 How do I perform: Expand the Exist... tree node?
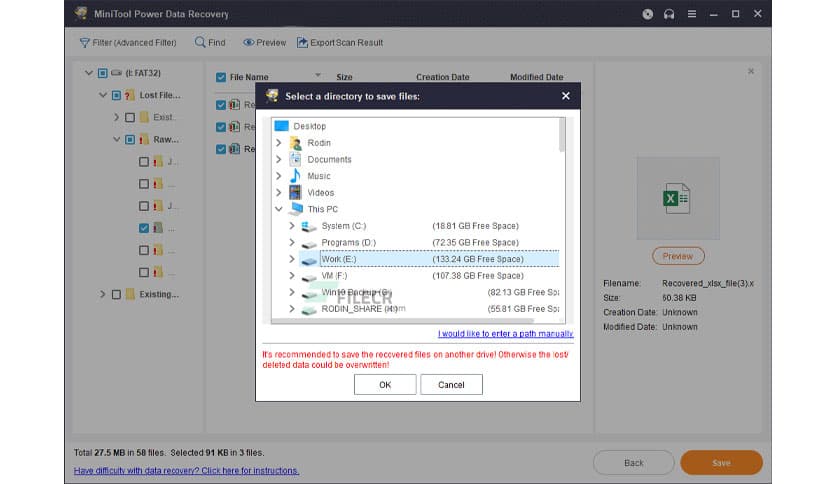coord(116,117)
